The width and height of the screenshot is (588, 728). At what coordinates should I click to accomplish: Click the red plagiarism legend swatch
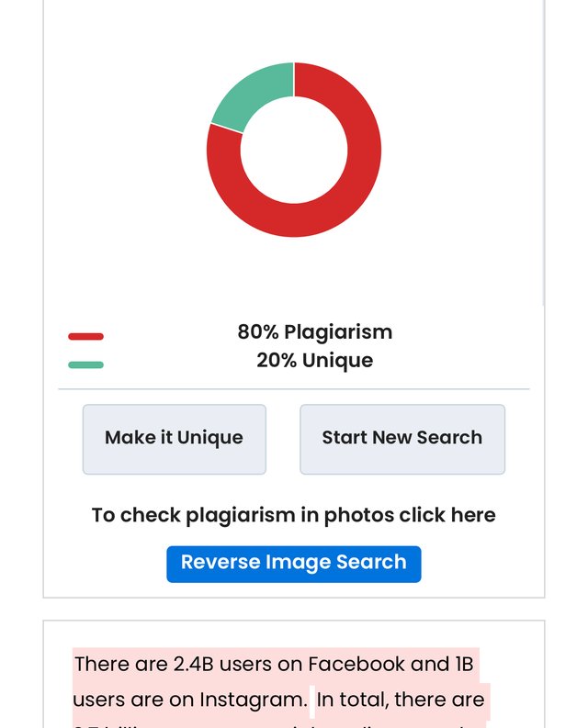point(85,337)
